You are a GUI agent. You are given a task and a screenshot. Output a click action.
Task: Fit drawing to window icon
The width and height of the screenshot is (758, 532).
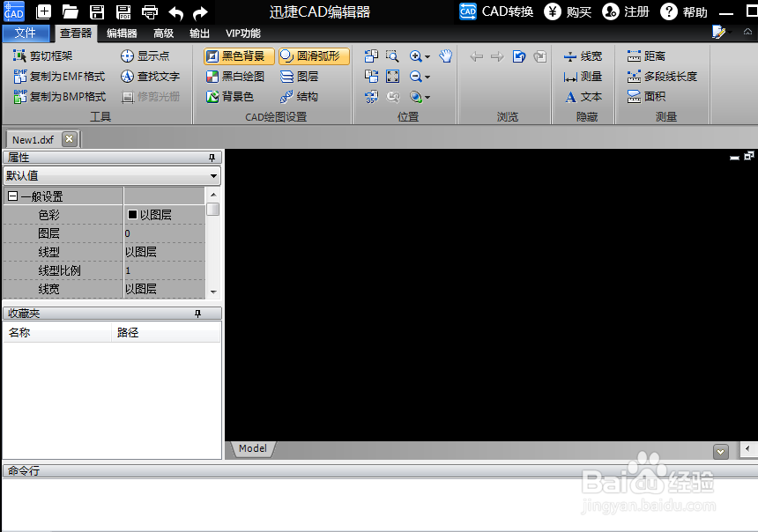click(392, 77)
